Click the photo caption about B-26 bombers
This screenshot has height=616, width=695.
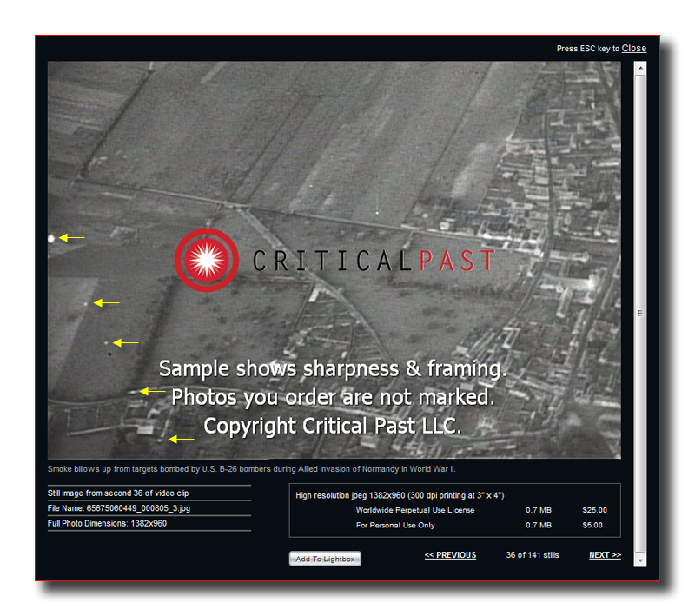[251, 469]
